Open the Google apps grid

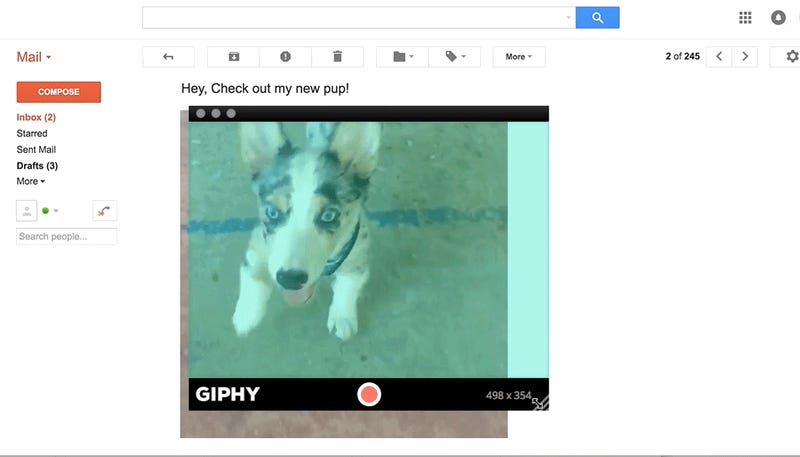(745, 18)
